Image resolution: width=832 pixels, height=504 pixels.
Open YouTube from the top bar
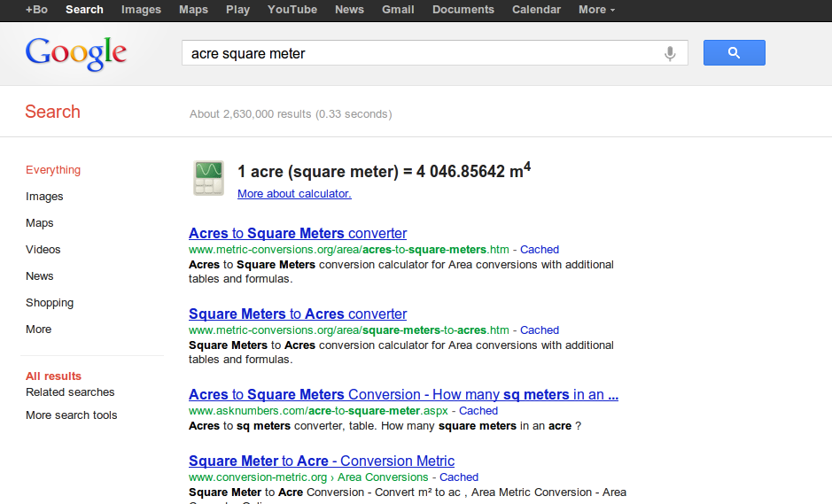click(x=292, y=10)
